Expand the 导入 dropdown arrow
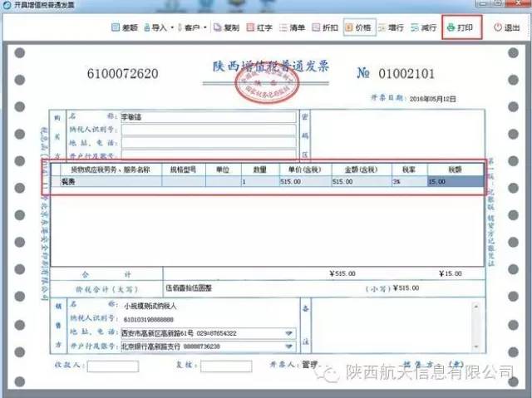 tap(172, 27)
